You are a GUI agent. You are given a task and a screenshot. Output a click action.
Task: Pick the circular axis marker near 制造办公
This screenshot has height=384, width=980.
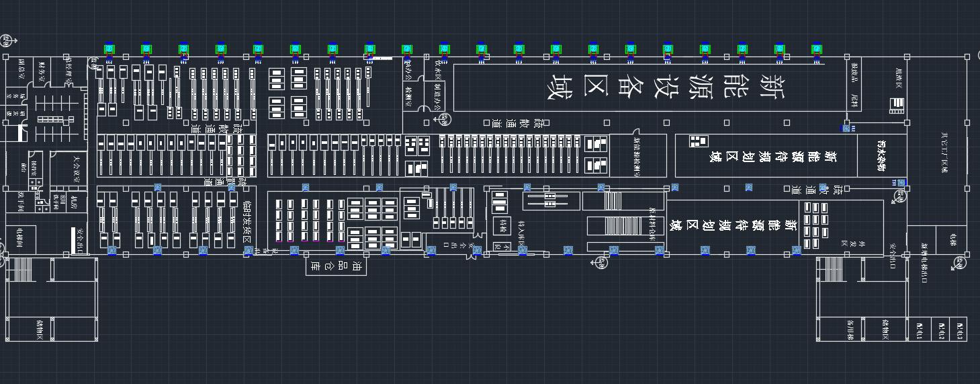click(x=445, y=120)
